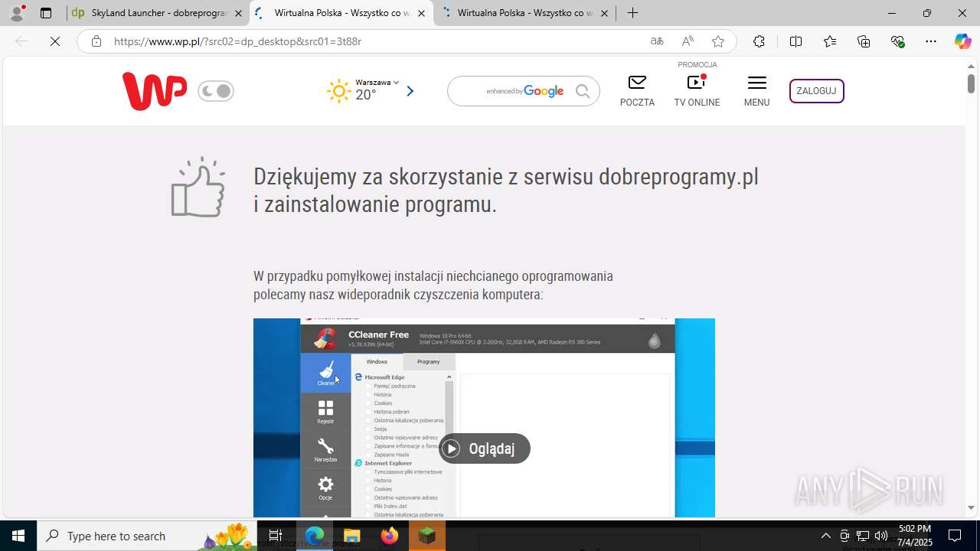Open Copilot sidebar
Image resolution: width=980 pixels, height=551 pixels.
pos(962,41)
